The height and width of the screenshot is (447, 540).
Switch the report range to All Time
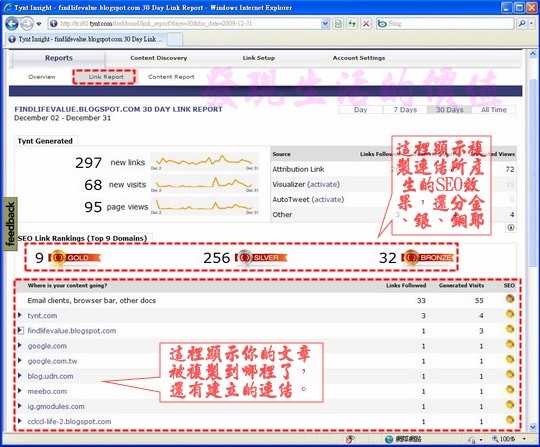click(494, 110)
